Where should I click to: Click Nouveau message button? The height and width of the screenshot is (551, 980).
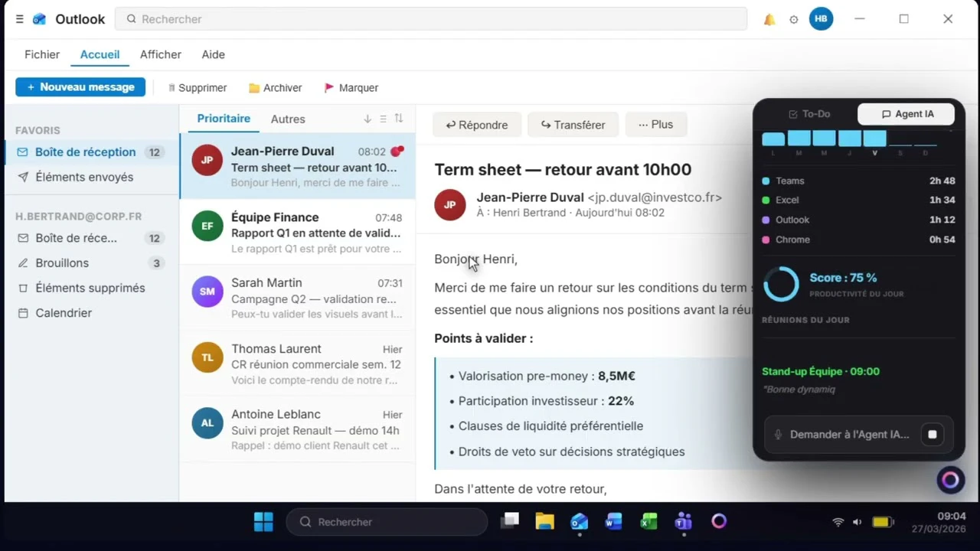pos(80,87)
